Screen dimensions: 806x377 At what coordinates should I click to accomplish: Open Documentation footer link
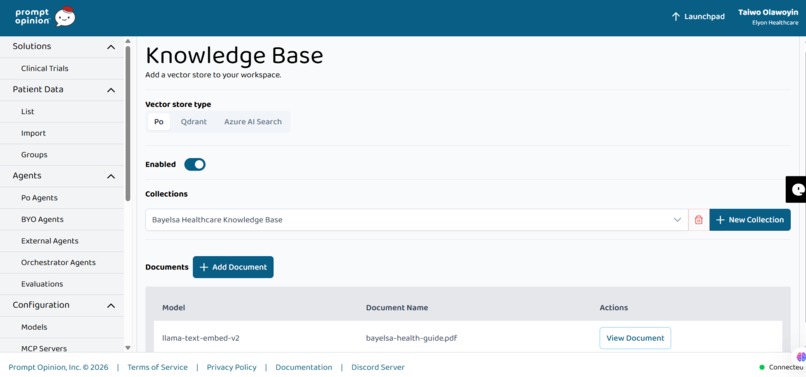304,367
